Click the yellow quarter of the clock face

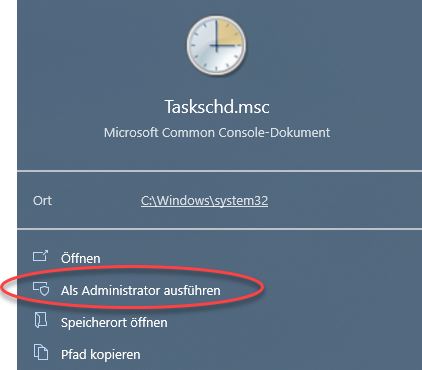click(x=228, y=33)
